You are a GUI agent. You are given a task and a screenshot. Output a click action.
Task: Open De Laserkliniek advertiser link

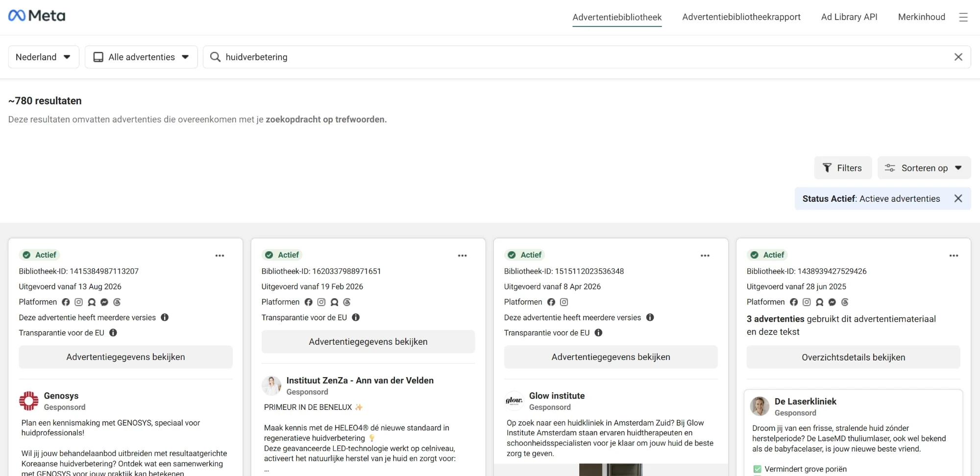(x=806, y=402)
